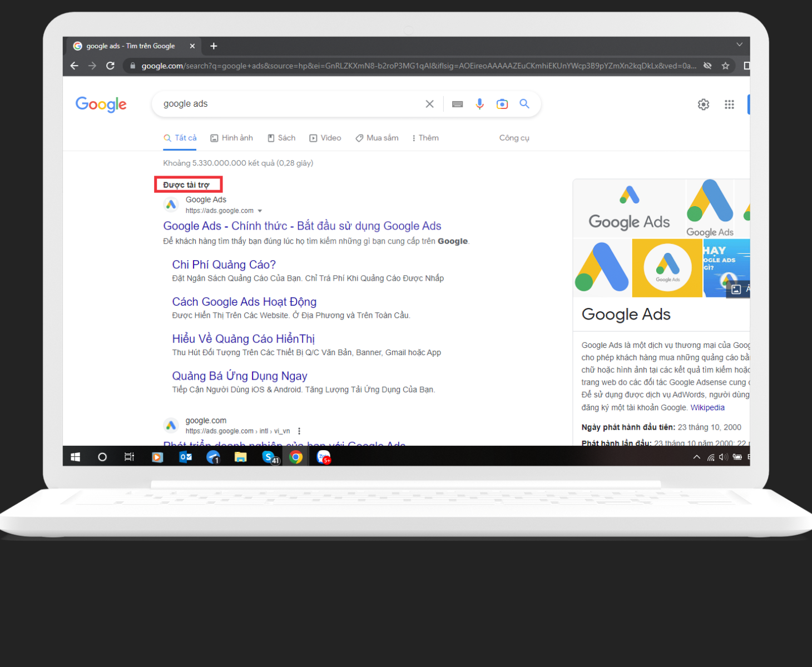Open the Wikipedia link in knowledge panel
The width and height of the screenshot is (812, 667).
[707, 407]
